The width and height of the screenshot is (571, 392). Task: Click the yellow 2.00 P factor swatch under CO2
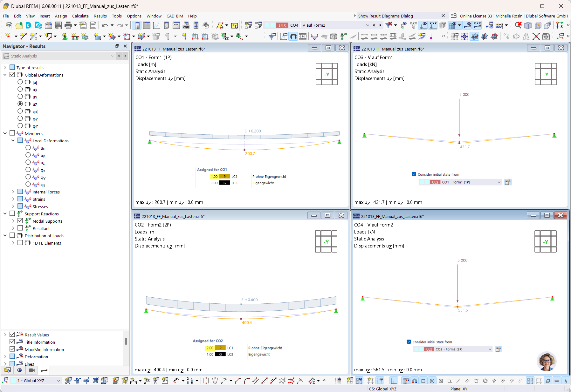coord(210,348)
